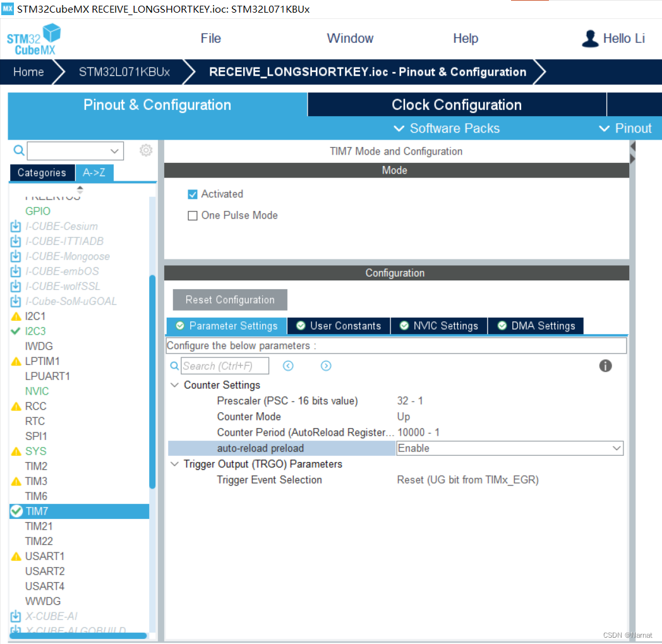
Task: Enable One Pulse Mode checkbox
Action: coord(193,216)
